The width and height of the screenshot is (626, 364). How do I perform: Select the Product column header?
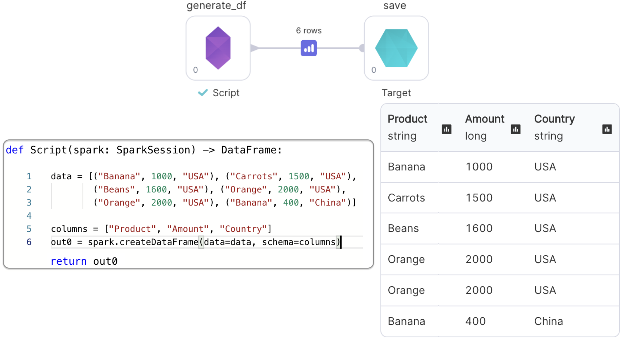tap(407, 119)
